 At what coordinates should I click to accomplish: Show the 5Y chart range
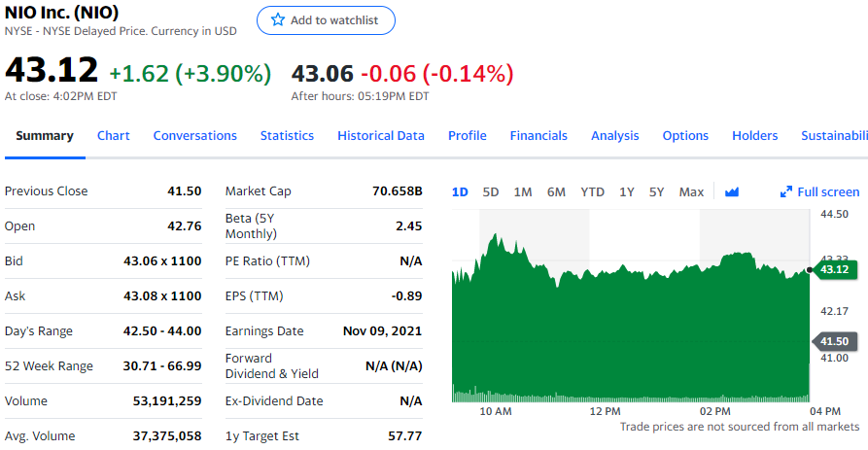click(657, 192)
